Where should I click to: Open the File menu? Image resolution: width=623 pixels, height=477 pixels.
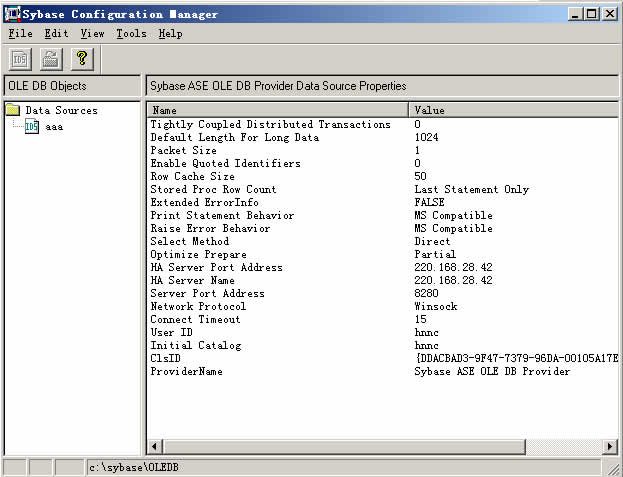point(21,34)
